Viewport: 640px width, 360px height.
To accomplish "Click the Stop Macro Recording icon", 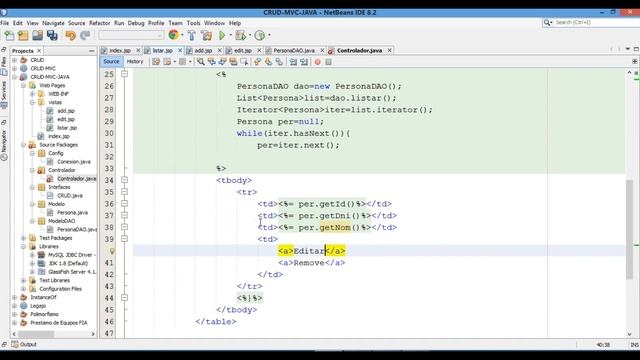I will click(328, 62).
